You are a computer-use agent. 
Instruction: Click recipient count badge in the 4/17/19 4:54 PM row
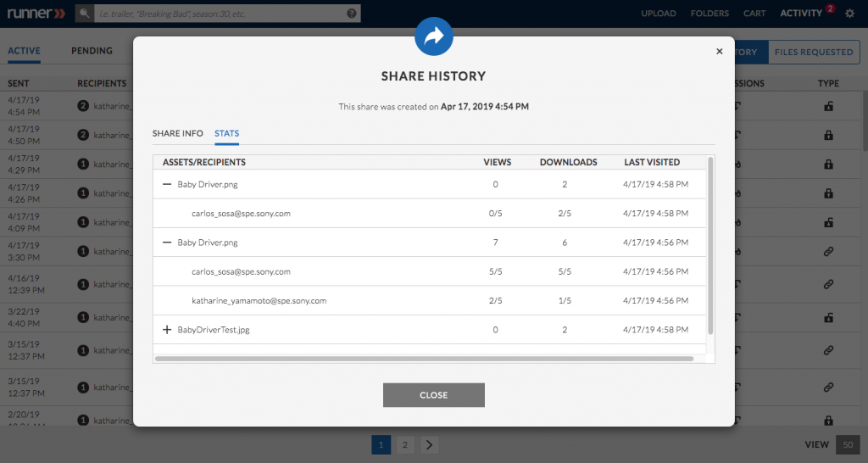pos(83,106)
